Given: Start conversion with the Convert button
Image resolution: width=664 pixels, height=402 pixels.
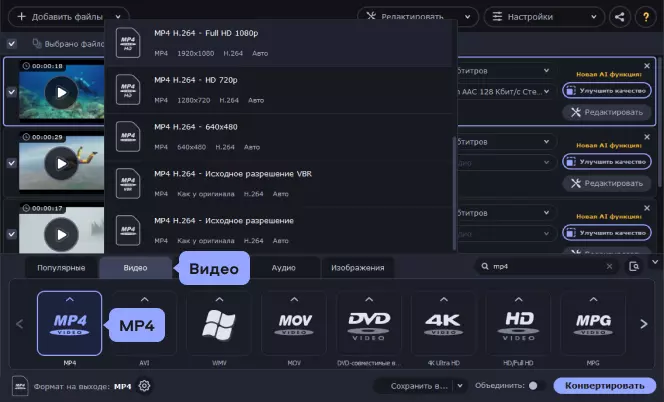Looking at the screenshot, I should point(605,385).
